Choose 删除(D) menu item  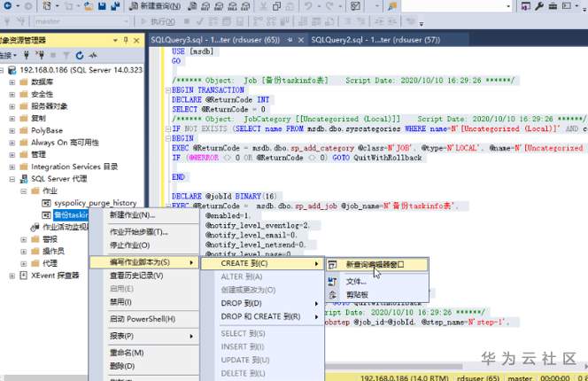tap(144, 366)
